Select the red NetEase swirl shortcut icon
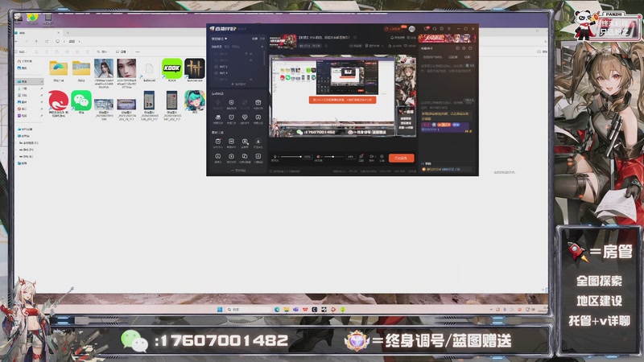The width and height of the screenshot is (644, 362). [58, 101]
